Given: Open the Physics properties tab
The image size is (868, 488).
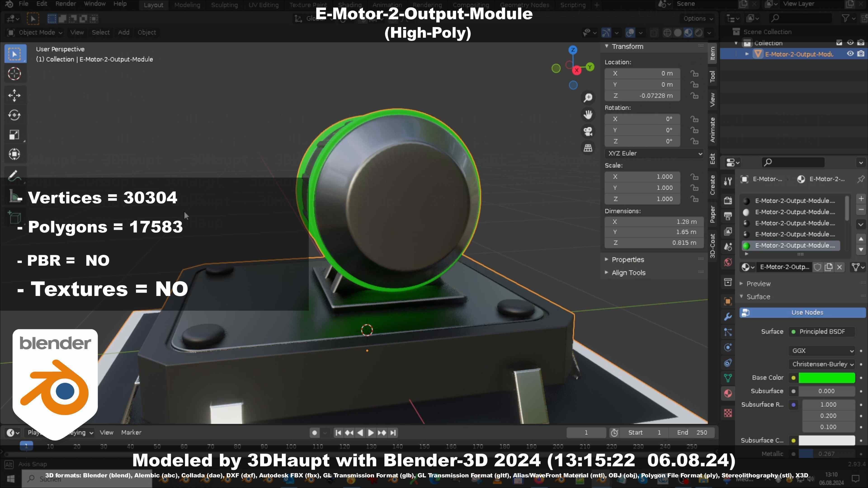Looking at the screenshot, I should coord(728,347).
